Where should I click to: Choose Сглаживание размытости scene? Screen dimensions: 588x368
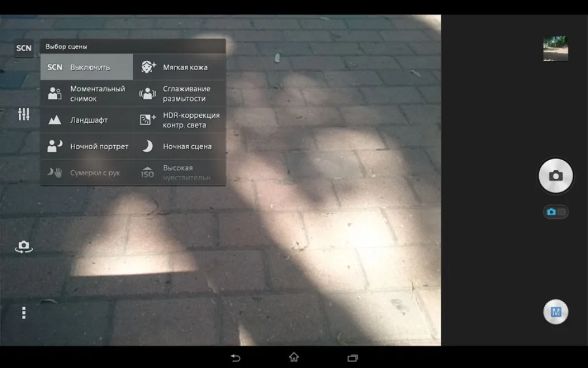coord(180,94)
